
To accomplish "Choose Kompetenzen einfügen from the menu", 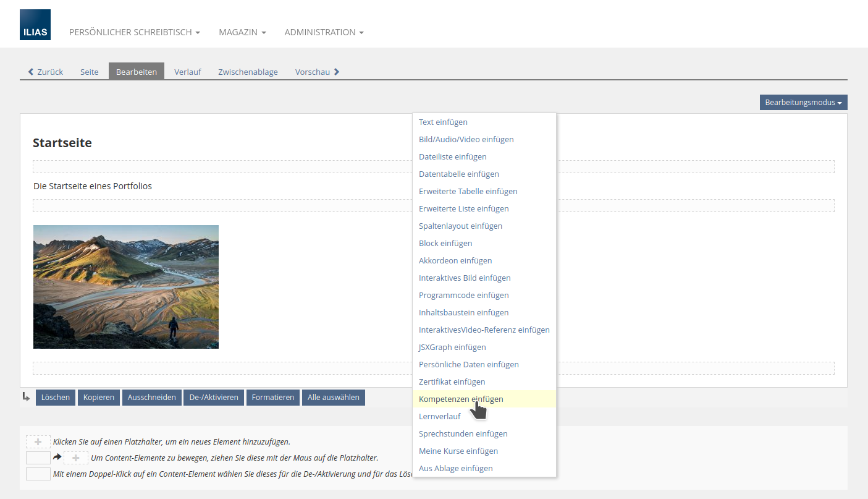I will pyautogui.click(x=461, y=399).
